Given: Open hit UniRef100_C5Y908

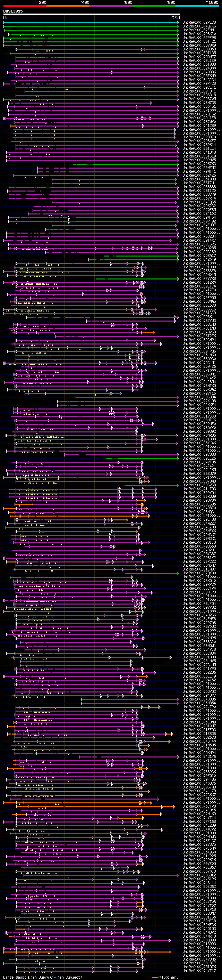Looking at the screenshot, I should click(x=199, y=179).
